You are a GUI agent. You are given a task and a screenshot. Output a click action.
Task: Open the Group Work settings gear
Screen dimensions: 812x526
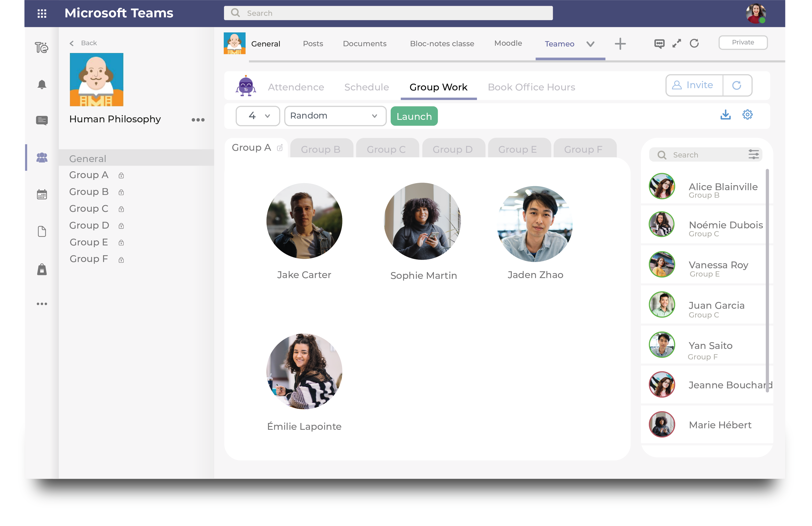point(748,115)
